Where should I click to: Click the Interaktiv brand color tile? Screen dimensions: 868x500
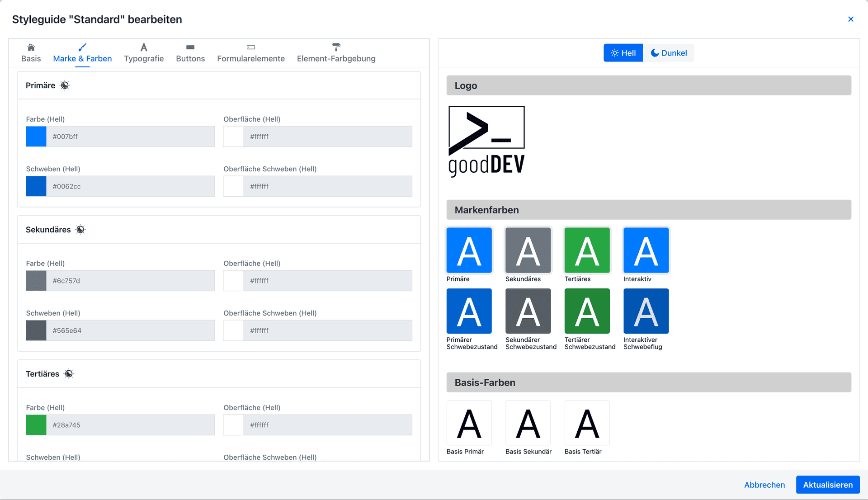pos(646,250)
